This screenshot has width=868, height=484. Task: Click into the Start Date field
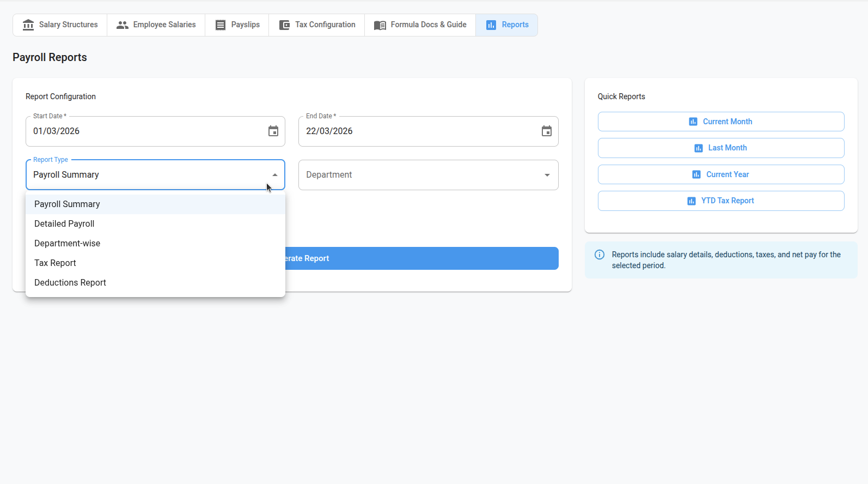point(142,131)
